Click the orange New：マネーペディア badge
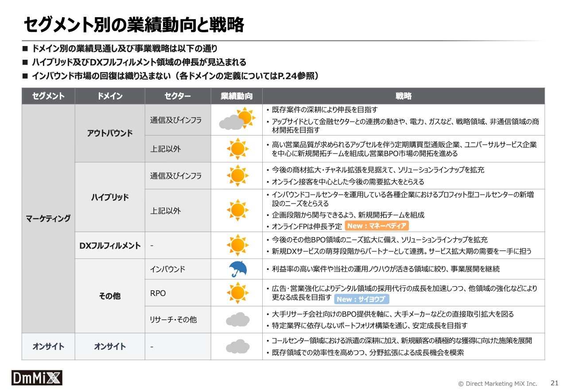The image size is (567, 392). tap(377, 226)
